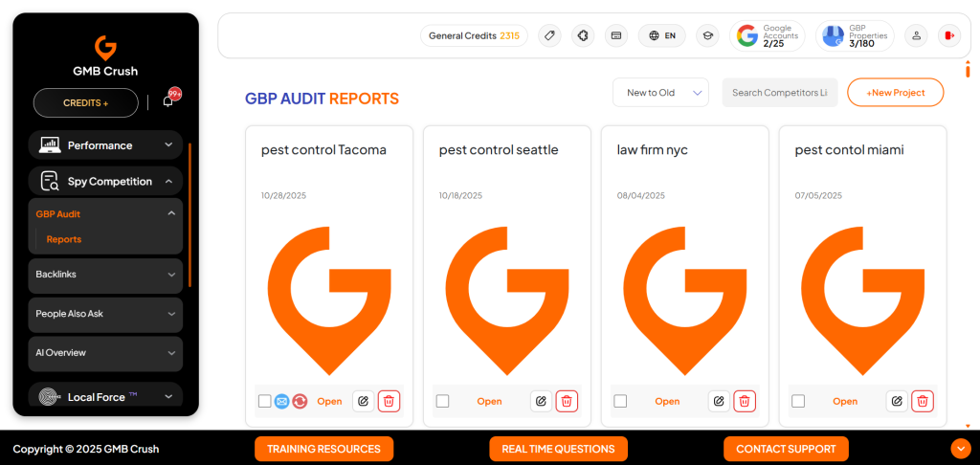Open the Local Force menu item

(105, 395)
